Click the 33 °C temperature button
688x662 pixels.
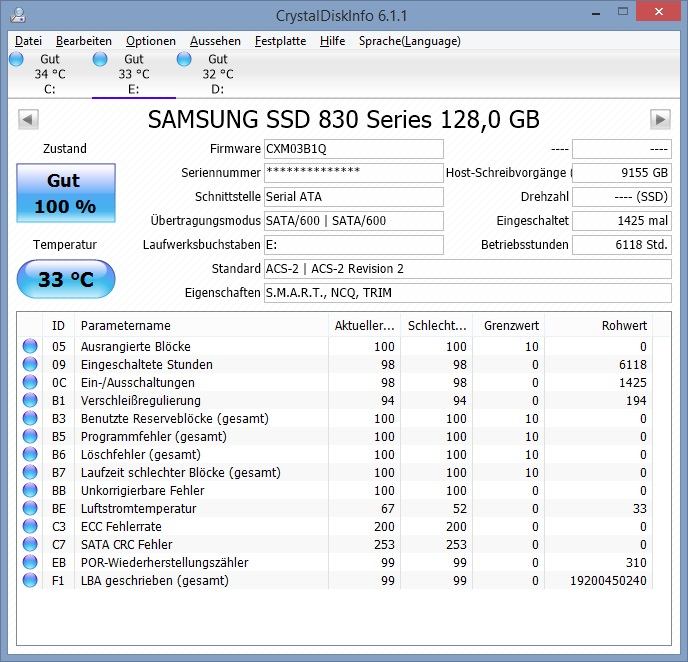point(66,279)
